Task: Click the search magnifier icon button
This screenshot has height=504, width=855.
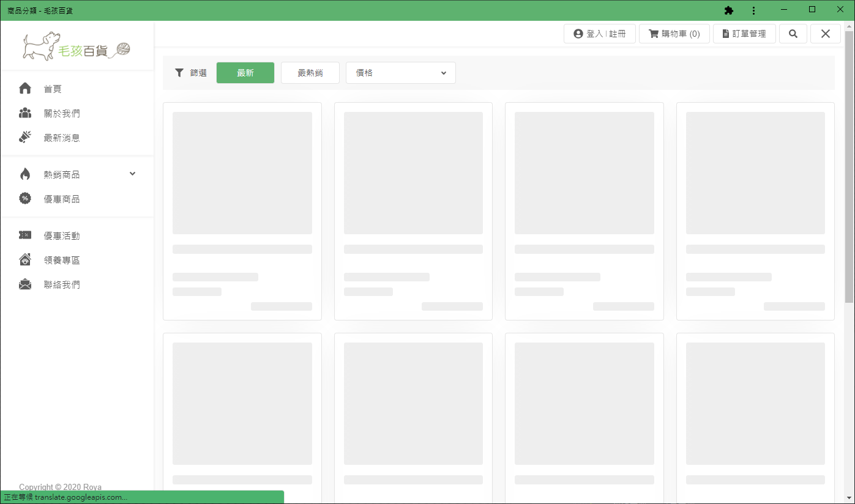Action: pos(793,34)
